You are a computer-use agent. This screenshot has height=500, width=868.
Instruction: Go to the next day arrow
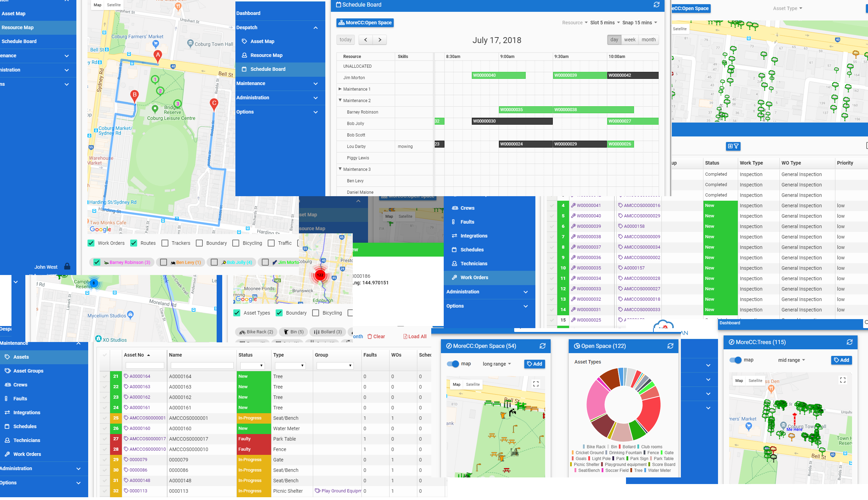(x=379, y=40)
